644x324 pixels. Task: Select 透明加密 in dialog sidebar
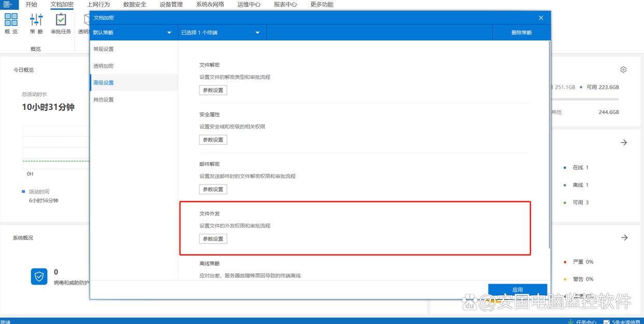(134, 66)
